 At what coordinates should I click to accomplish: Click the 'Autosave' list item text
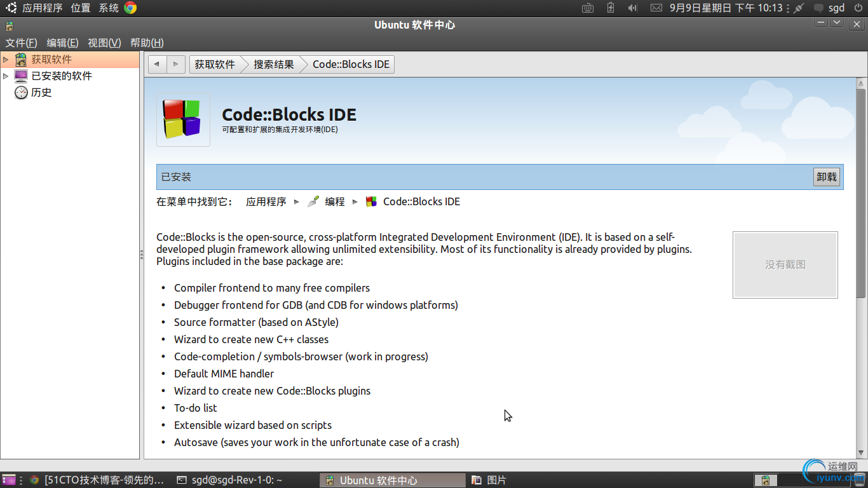(x=316, y=442)
